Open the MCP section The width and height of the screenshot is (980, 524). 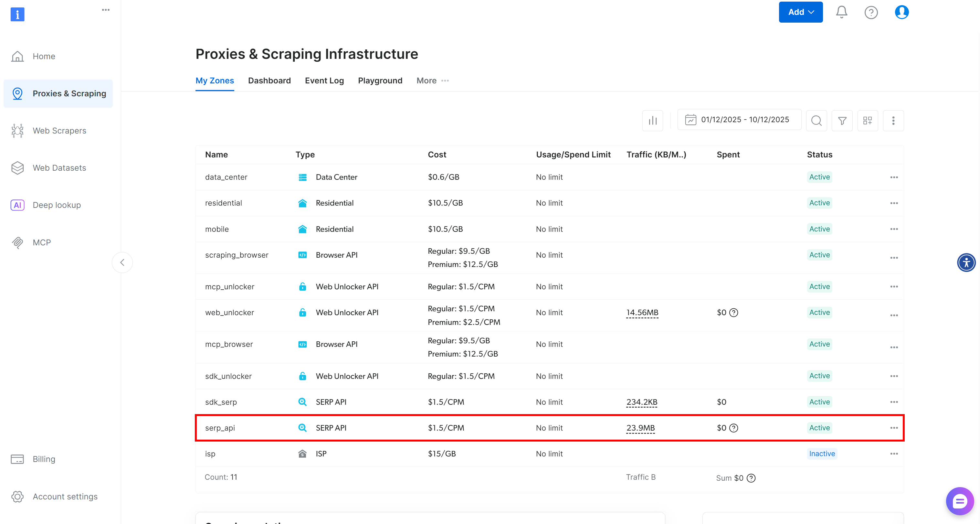tap(42, 242)
